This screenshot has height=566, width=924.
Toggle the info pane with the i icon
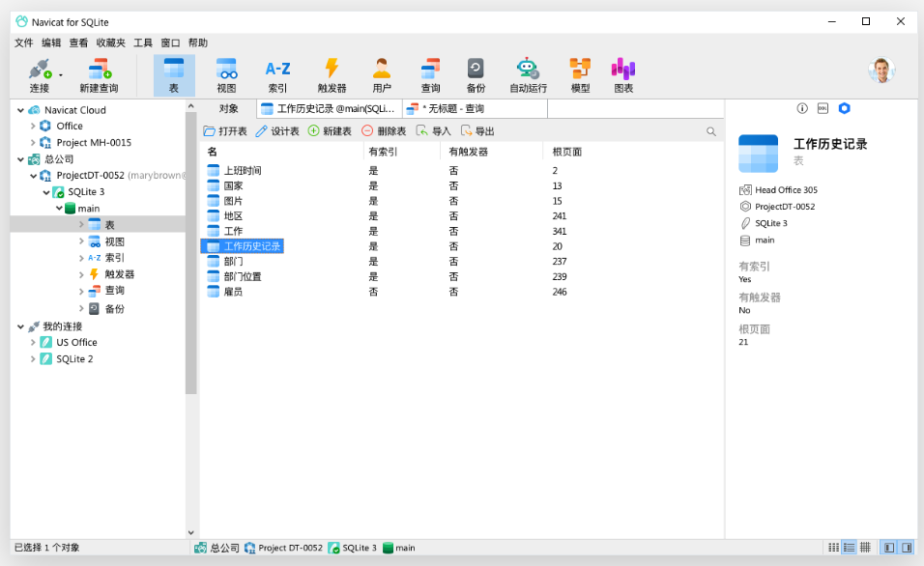tap(804, 108)
